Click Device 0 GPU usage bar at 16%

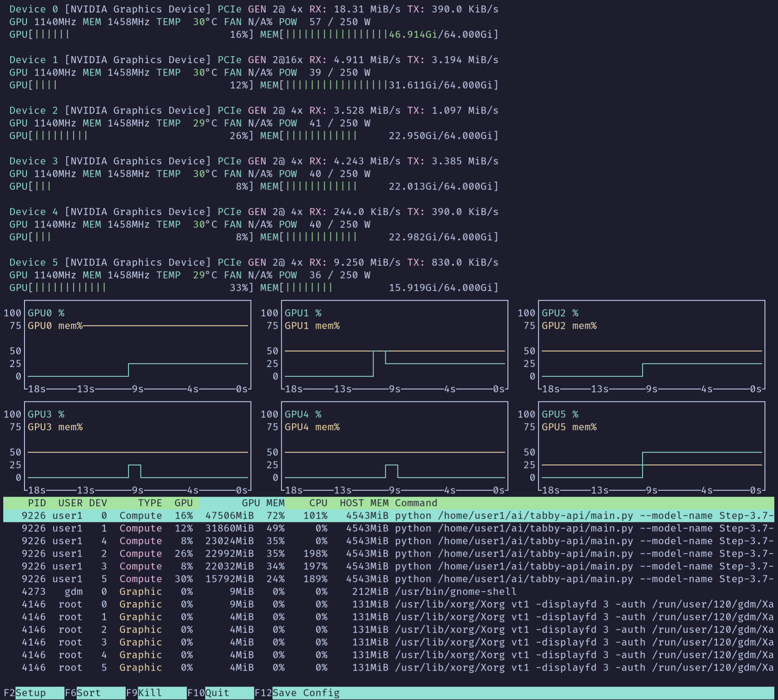click(x=131, y=34)
